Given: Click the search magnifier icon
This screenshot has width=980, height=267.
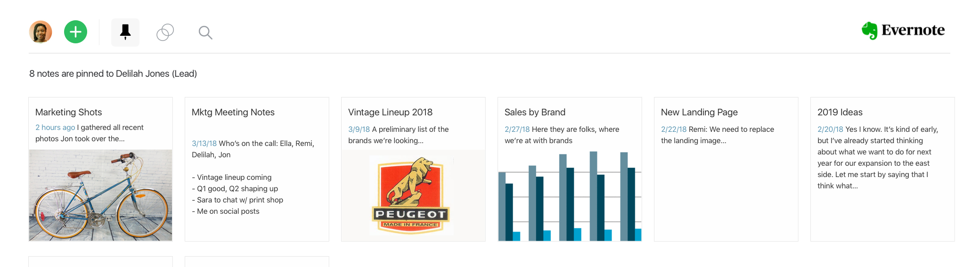Looking at the screenshot, I should (x=205, y=32).
